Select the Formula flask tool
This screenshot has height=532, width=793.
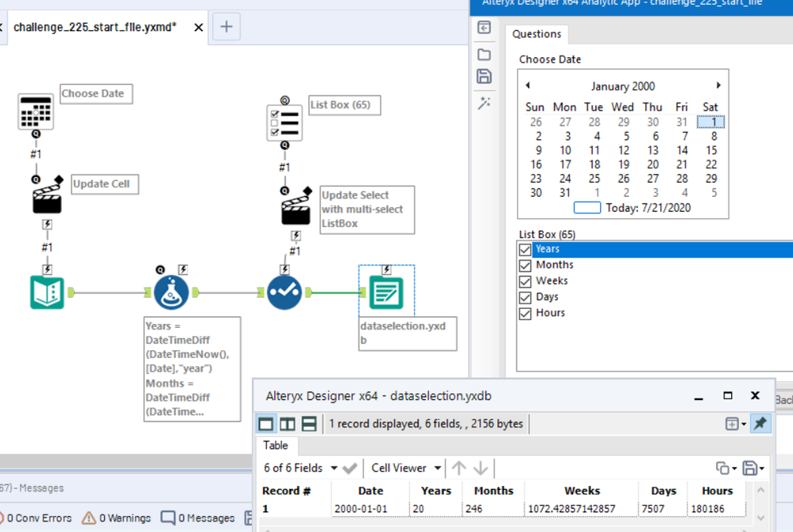(172, 292)
